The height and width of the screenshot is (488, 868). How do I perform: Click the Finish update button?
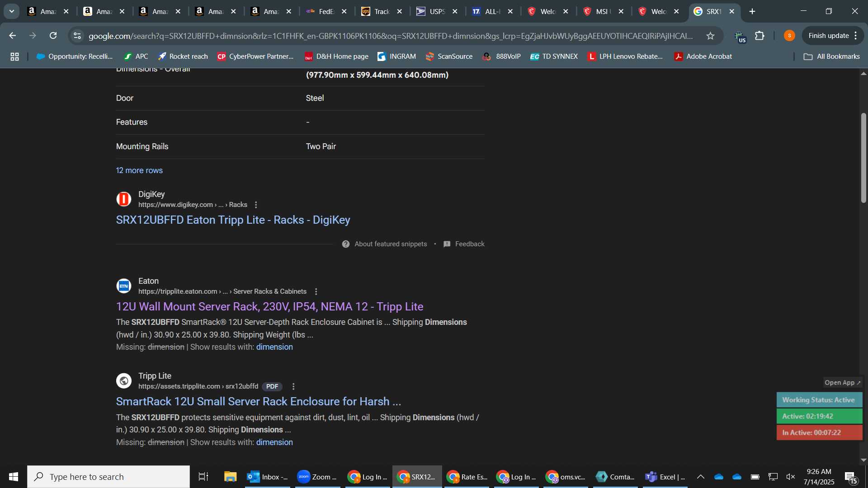pos(833,36)
